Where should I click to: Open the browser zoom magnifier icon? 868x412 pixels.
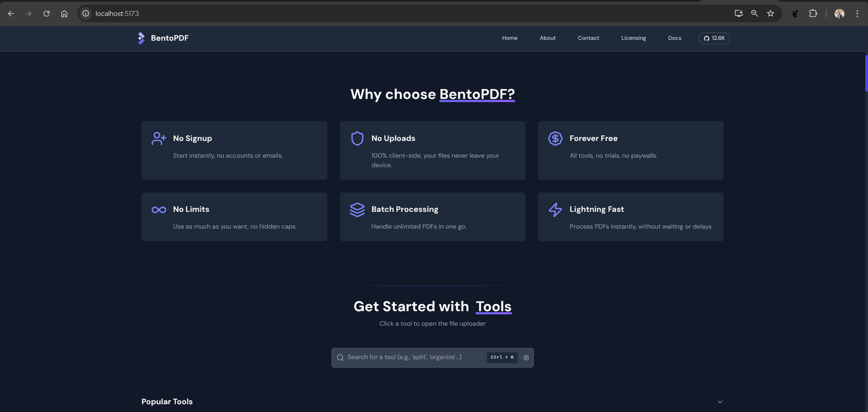click(x=754, y=14)
